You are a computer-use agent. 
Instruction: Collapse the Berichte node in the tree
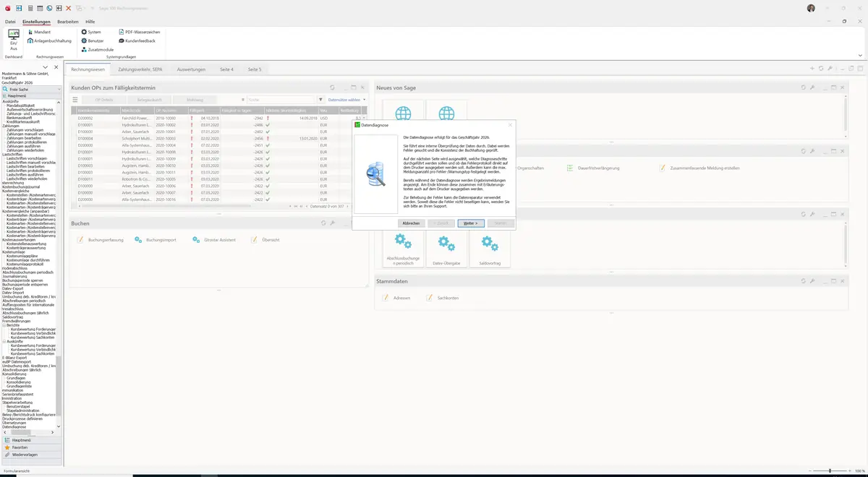point(4,325)
